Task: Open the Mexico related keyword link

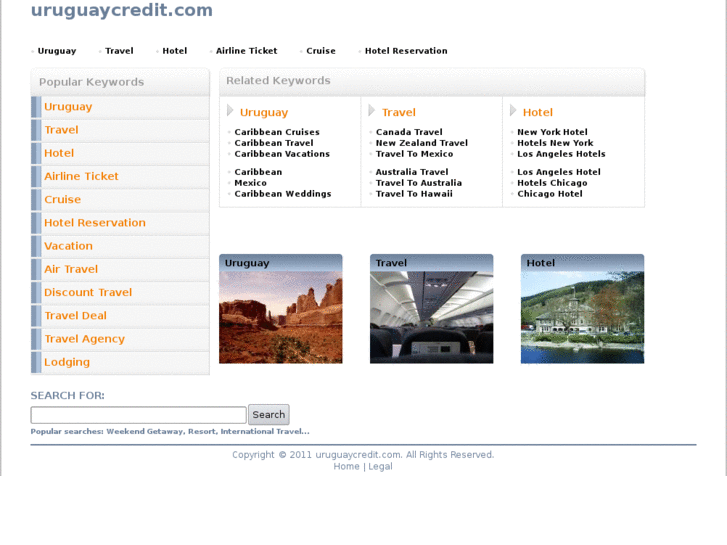Action: tap(250, 183)
